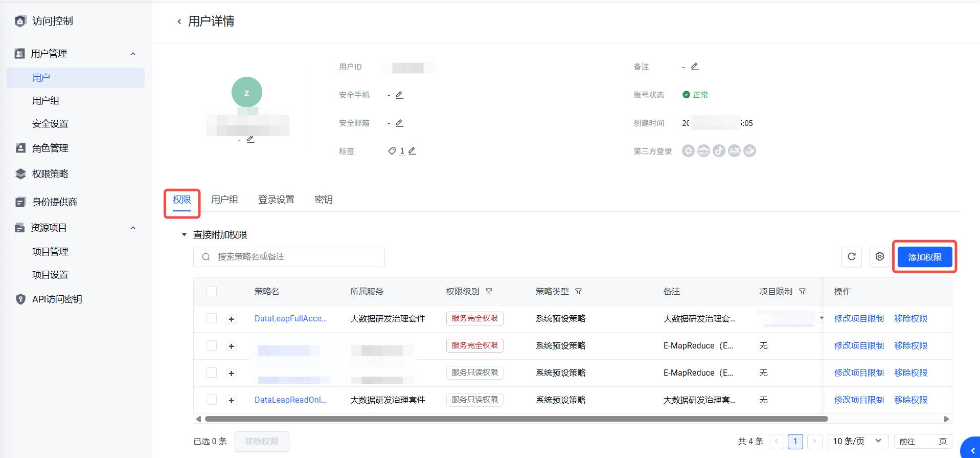Open the table column settings gear

(x=879, y=257)
